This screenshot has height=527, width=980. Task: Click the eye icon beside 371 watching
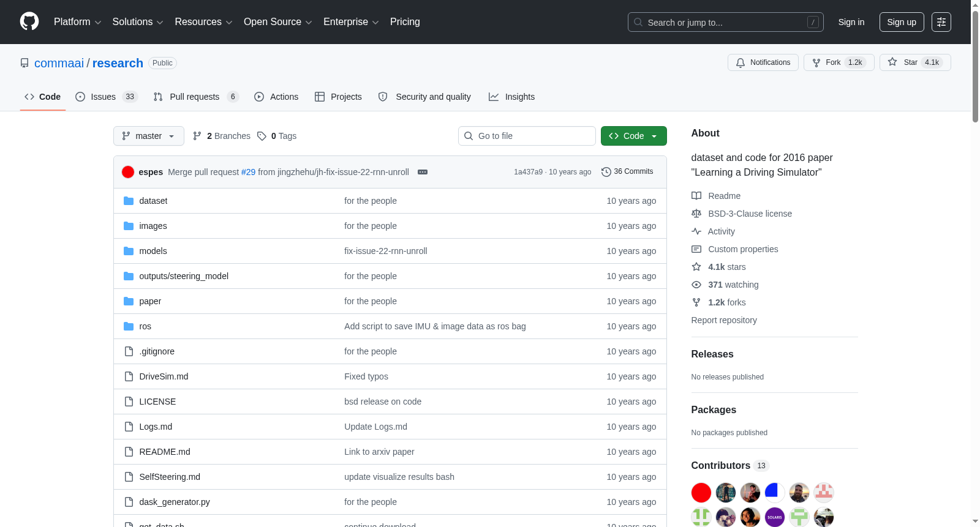(696, 285)
